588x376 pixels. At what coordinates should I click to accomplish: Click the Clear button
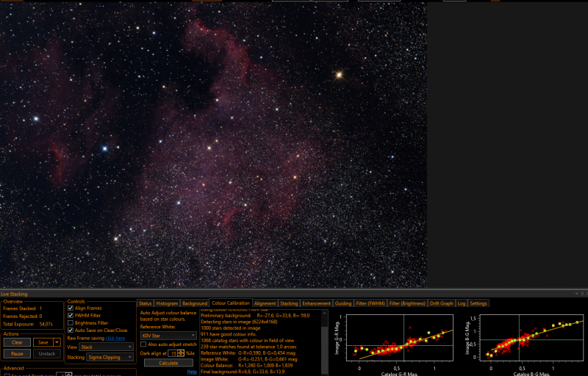[x=17, y=342]
